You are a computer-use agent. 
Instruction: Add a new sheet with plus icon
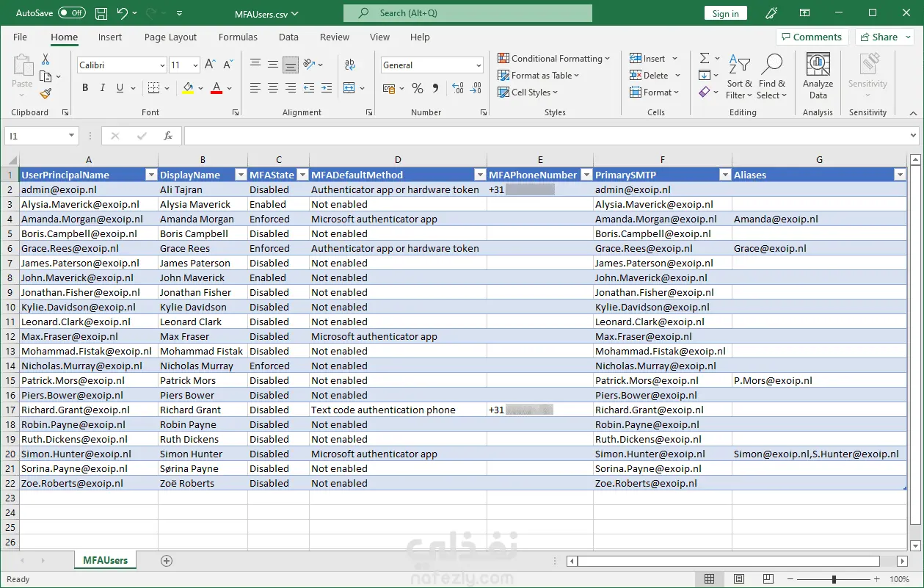click(x=167, y=561)
